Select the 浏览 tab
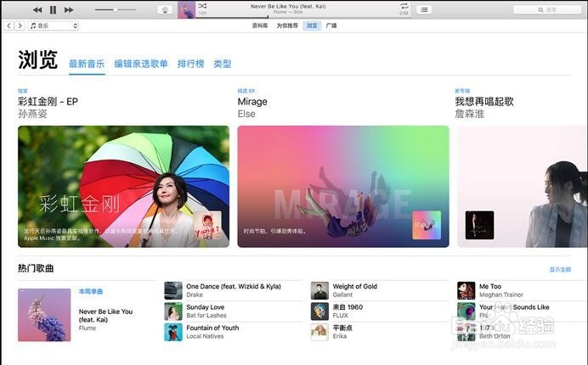 312,25
